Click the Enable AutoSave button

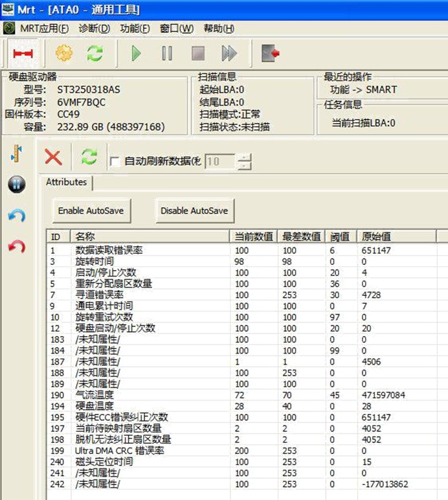(x=91, y=210)
